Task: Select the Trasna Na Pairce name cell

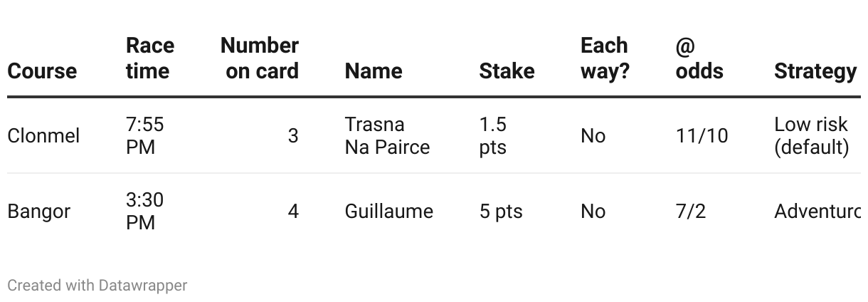Action: pyautogui.click(x=387, y=135)
